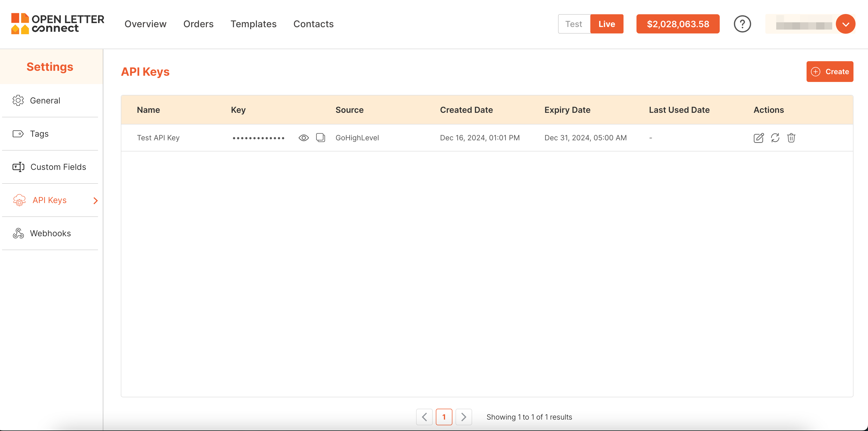Switch to Test mode
Image resolution: width=868 pixels, height=431 pixels.
coord(574,24)
